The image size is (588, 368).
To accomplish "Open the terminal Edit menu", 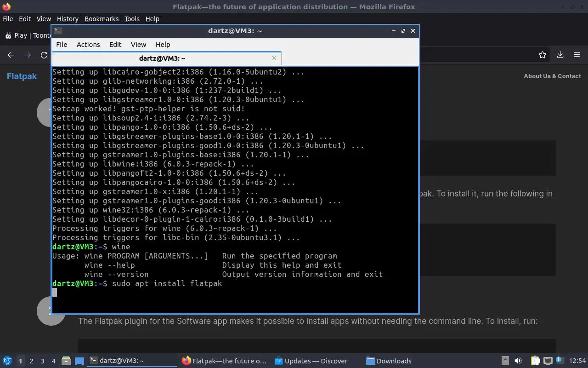I will coord(115,44).
